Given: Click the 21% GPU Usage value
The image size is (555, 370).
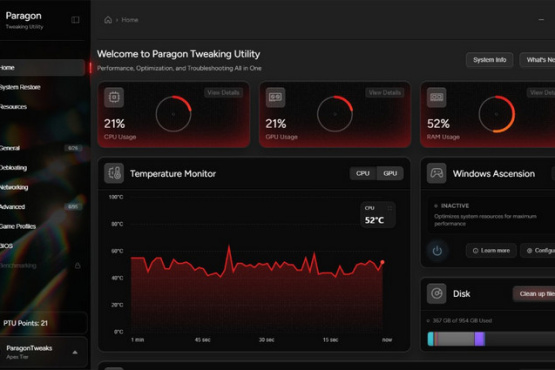Looking at the screenshot, I should [276, 124].
